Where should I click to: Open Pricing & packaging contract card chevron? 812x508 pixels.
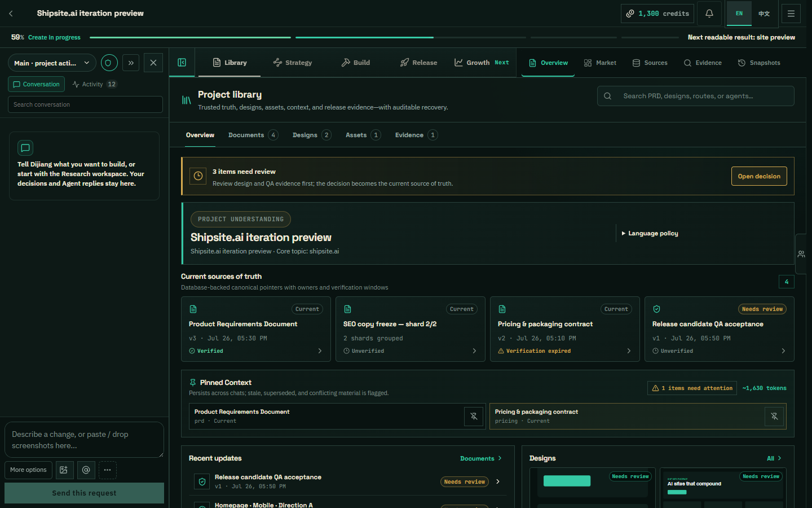pos(629,351)
